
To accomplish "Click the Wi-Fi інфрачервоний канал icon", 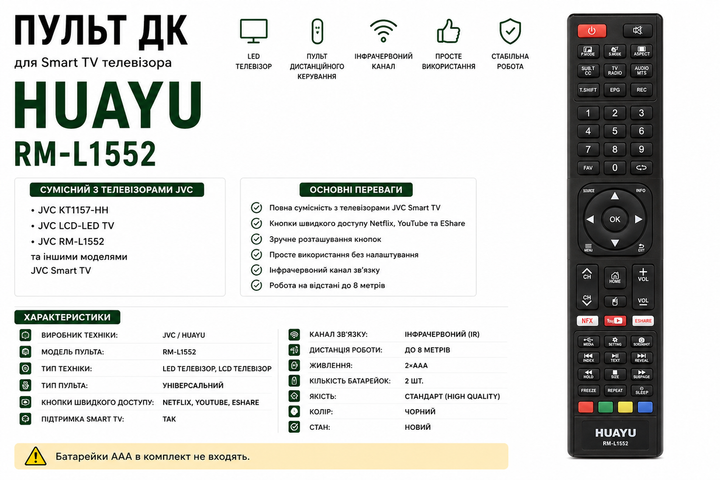I will point(383,31).
